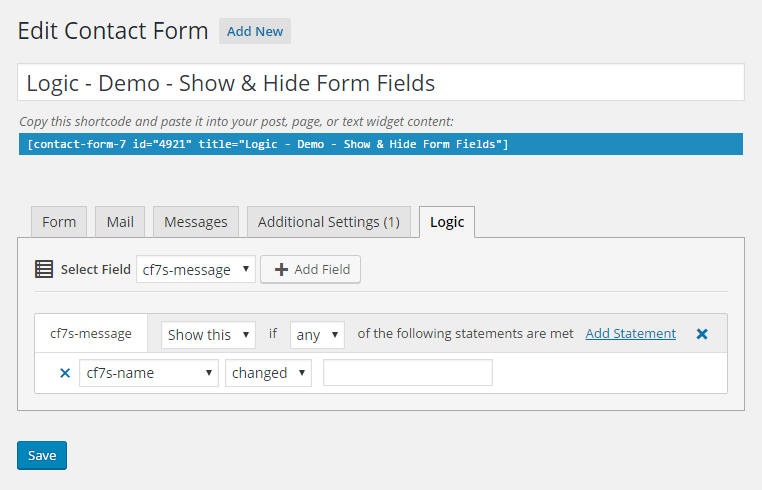This screenshot has width=762, height=490.
Task: Delete the cf7s-message rule with its X icon
Action: (x=702, y=334)
